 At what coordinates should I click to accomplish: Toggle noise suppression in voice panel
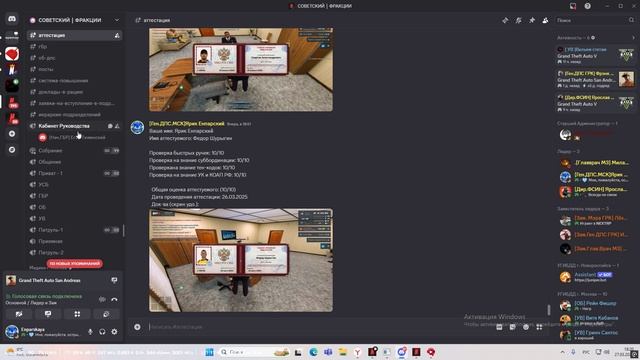(102, 300)
